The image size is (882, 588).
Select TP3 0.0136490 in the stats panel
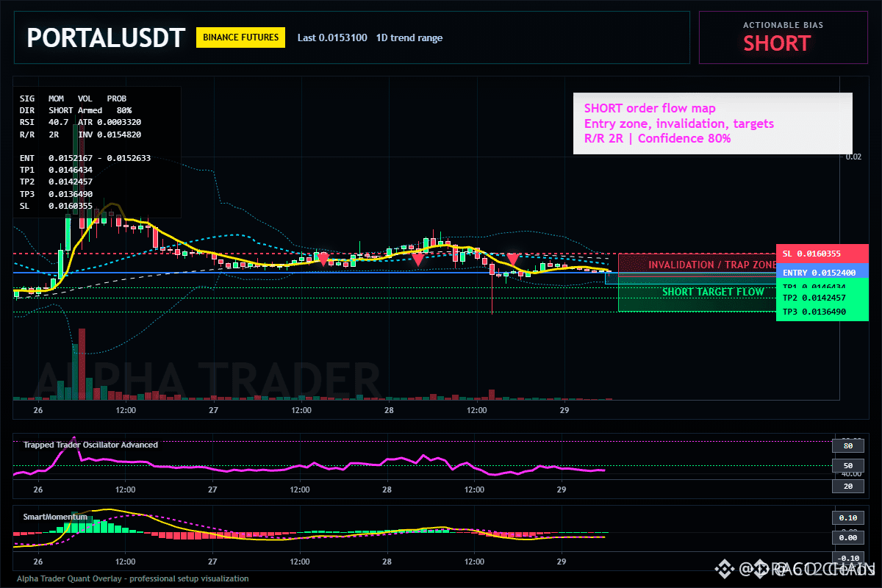click(x=57, y=193)
